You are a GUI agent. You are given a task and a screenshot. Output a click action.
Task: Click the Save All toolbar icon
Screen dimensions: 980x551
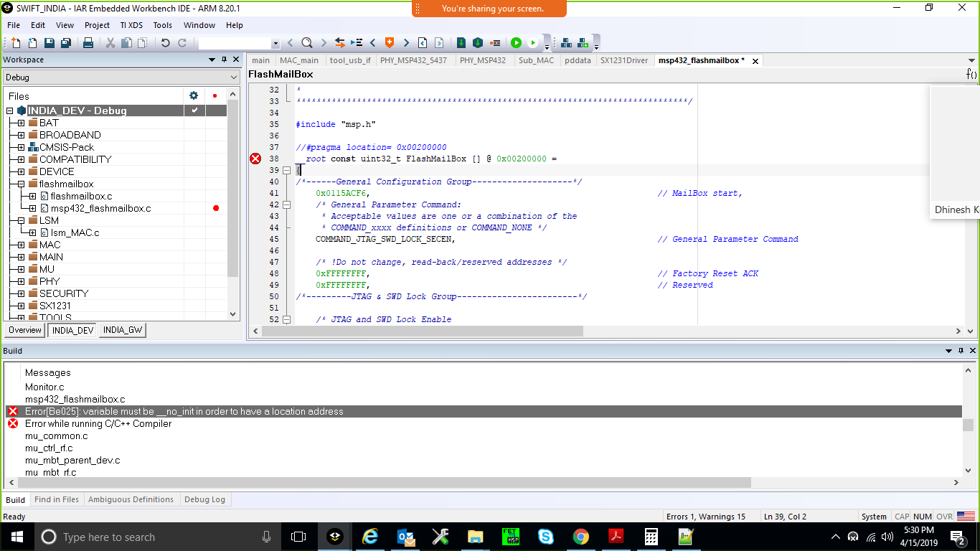(x=66, y=43)
